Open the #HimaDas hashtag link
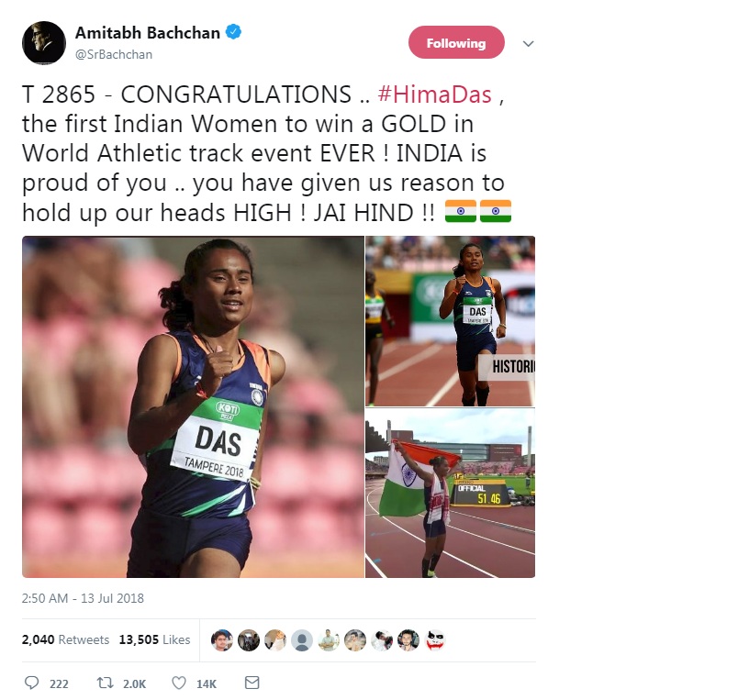Image resolution: width=738 pixels, height=700 pixels. [x=434, y=94]
